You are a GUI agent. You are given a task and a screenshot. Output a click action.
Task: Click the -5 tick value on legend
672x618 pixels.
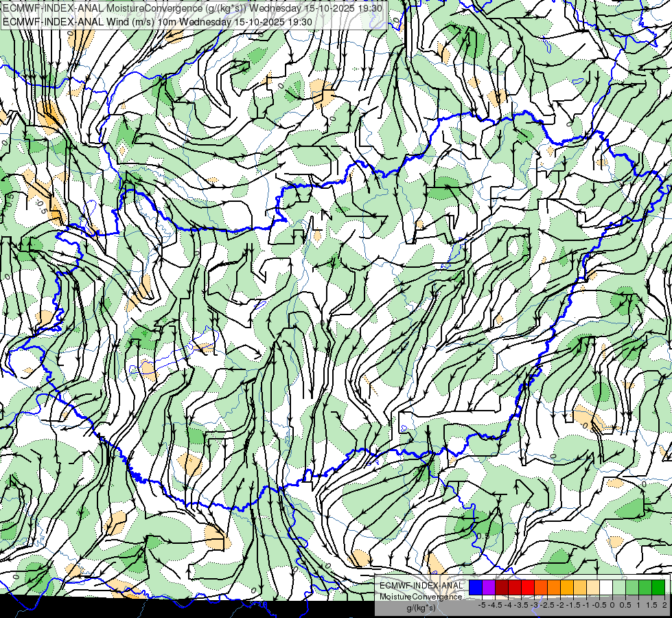tap(482, 605)
